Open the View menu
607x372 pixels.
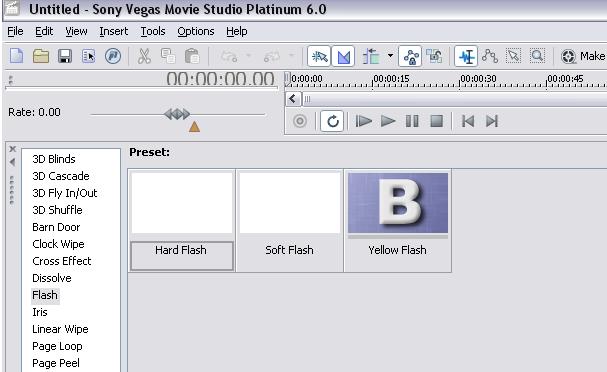(x=76, y=31)
